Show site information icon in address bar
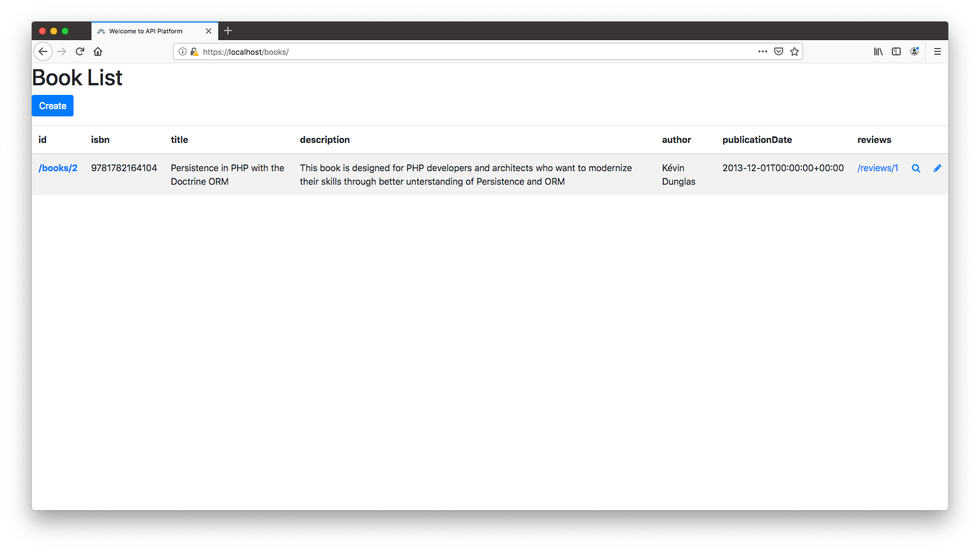 [183, 51]
